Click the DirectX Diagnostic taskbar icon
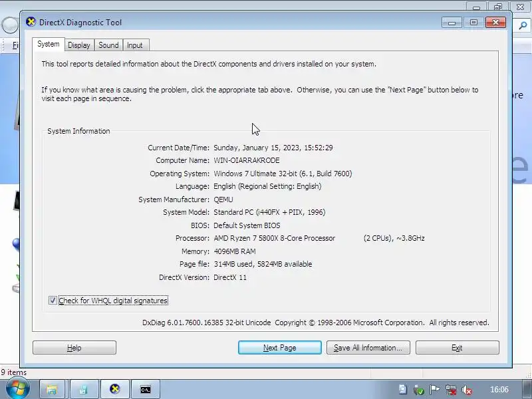Screen dimensions: 532x399 115,389
